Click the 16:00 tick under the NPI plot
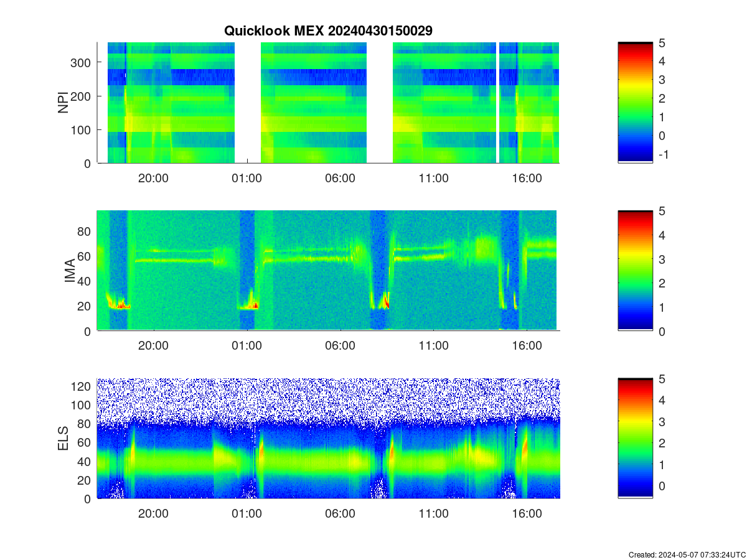Image resolution: width=747 pixels, height=560 pixels. 527,178
